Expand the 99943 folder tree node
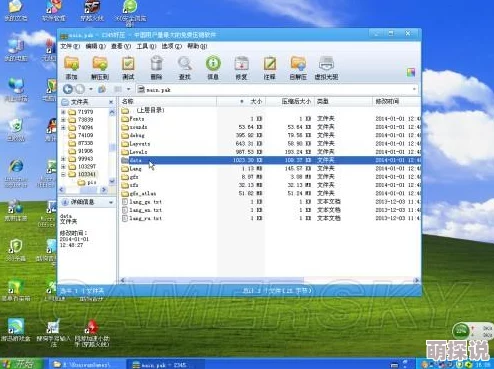This screenshot has width=494, height=369. click(63, 159)
